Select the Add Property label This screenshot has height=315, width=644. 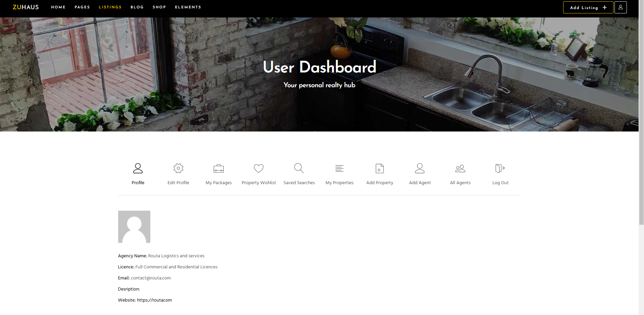[x=380, y=182]
